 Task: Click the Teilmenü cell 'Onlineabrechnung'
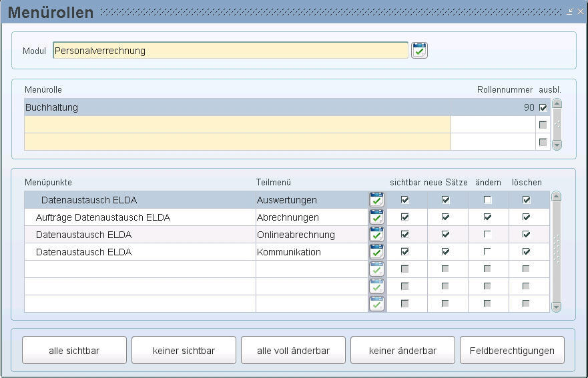pos(312,235)
